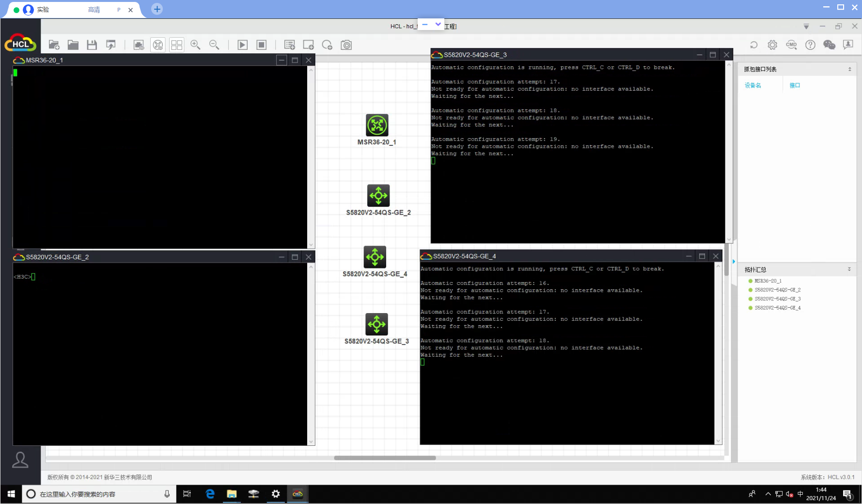Click the export project icon
The width and height of the screenshot is (862, 504).
coord(110,45)
